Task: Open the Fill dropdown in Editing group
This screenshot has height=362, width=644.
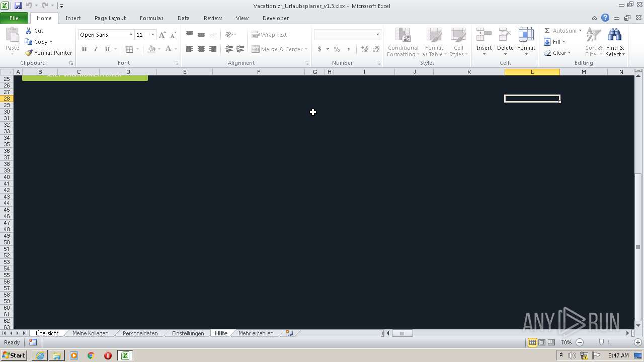Action: click(x=555, y=42)
